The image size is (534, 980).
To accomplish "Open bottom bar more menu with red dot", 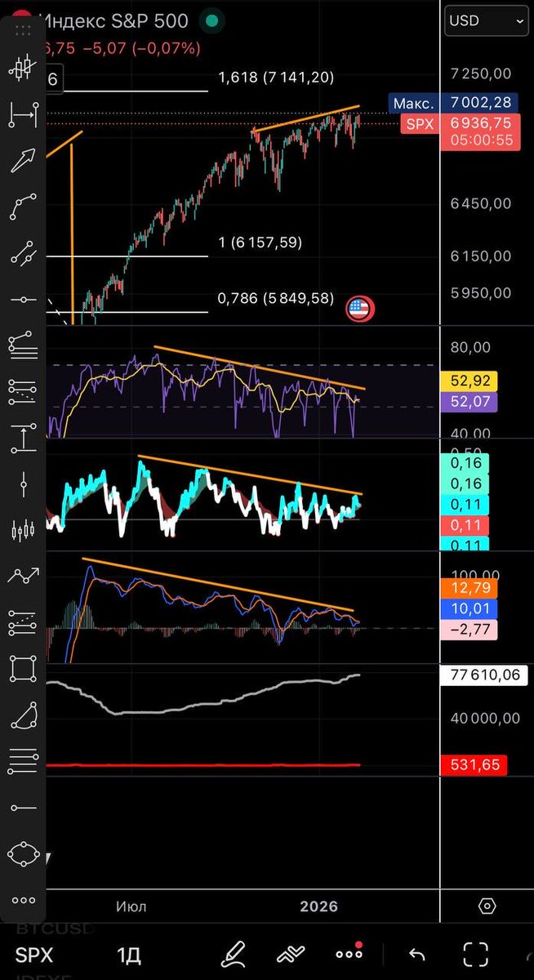I will [349, 953].
